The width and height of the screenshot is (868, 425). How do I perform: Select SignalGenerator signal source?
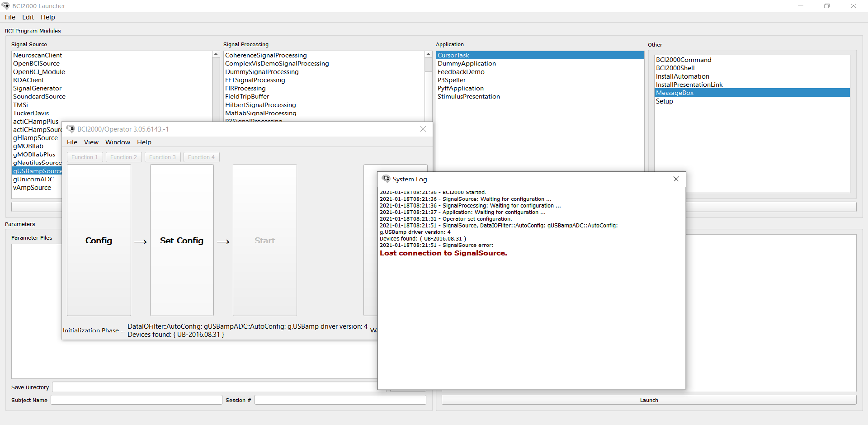pos(37,88)
